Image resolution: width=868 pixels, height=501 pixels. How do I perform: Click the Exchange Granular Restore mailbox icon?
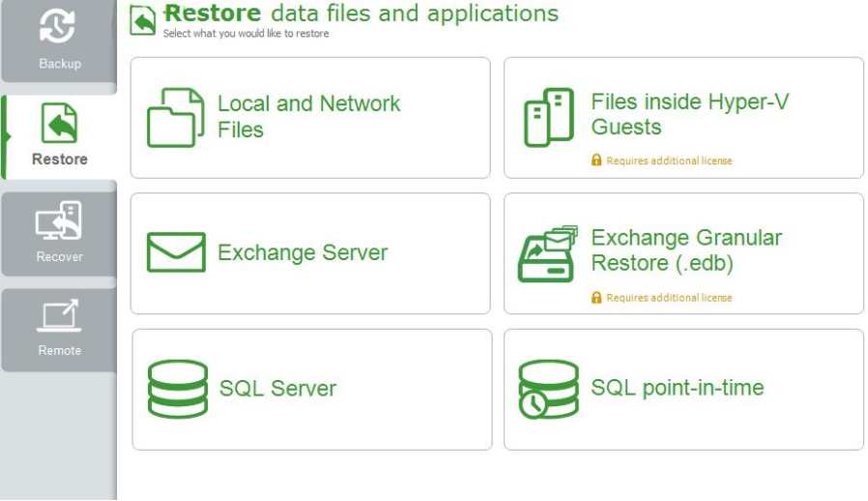[547, 253]
